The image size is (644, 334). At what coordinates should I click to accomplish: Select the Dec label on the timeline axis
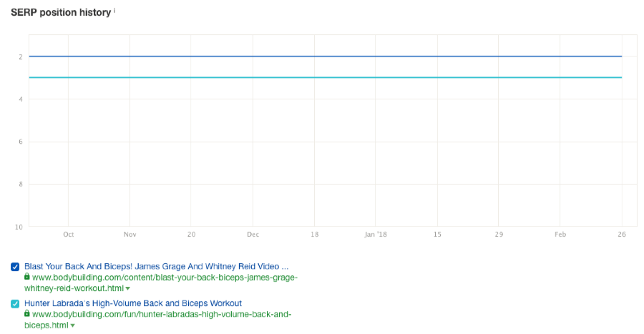coord(253,234)
